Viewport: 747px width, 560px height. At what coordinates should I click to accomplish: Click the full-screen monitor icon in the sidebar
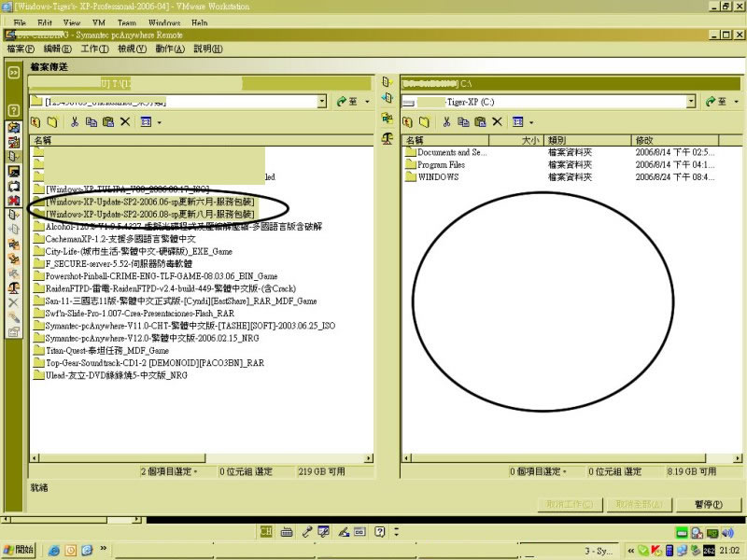coord(14,172)
